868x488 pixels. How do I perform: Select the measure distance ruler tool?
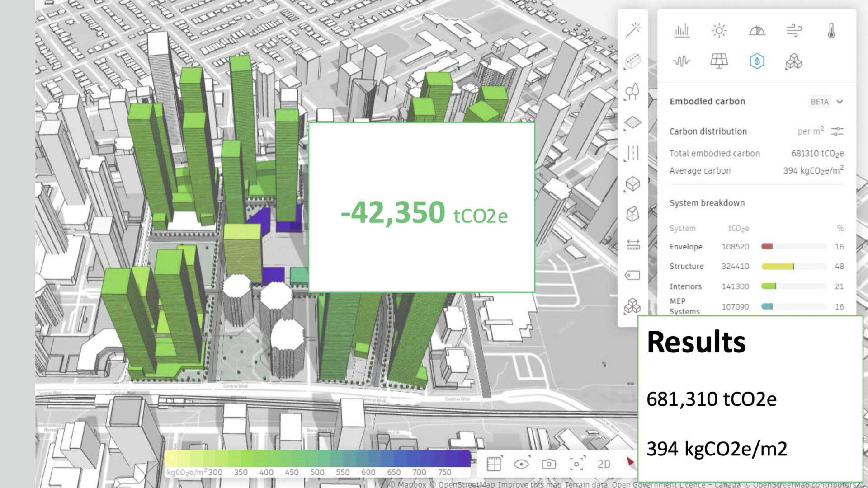tap(632, 245)
